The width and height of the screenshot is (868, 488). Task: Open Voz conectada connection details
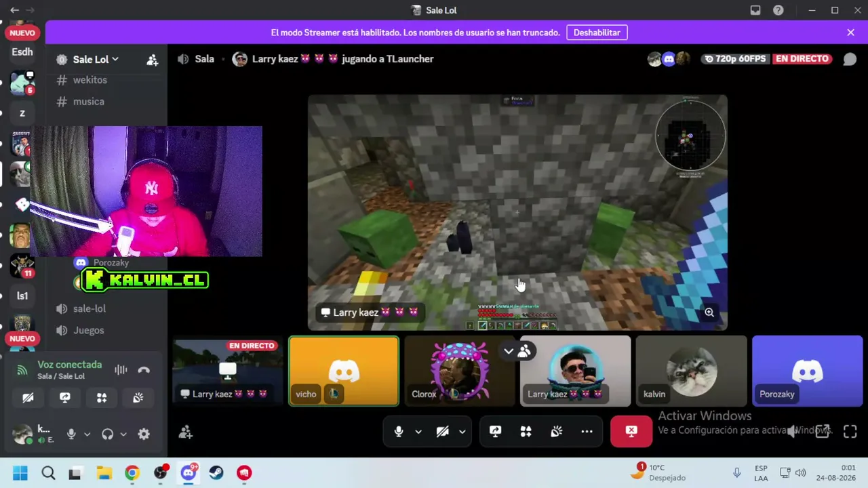point(69,365)
